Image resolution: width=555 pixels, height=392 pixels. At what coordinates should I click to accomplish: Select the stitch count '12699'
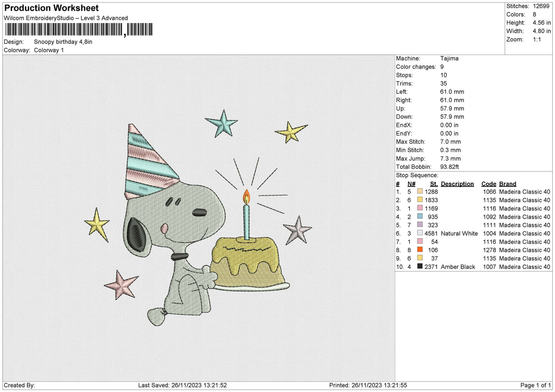(x=541, y=6)
